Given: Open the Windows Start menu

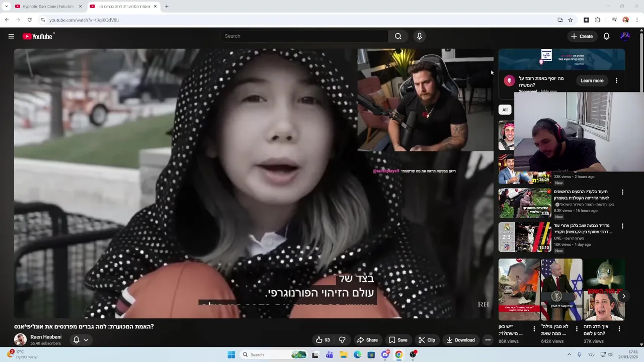Looking at the screenshot, I should pos(231,354).
